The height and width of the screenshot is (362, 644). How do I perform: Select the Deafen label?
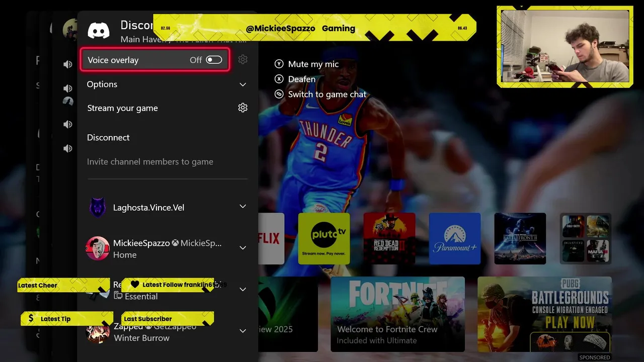point(302,79)
